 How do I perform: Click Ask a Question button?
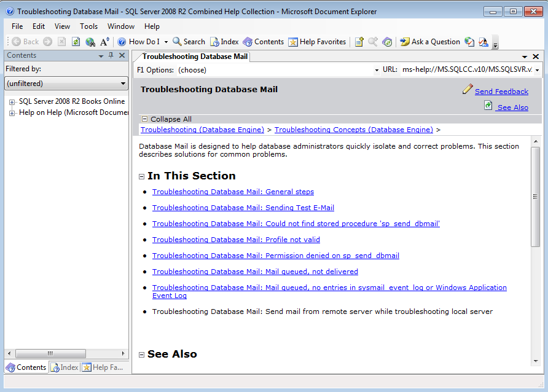(430, 42)
